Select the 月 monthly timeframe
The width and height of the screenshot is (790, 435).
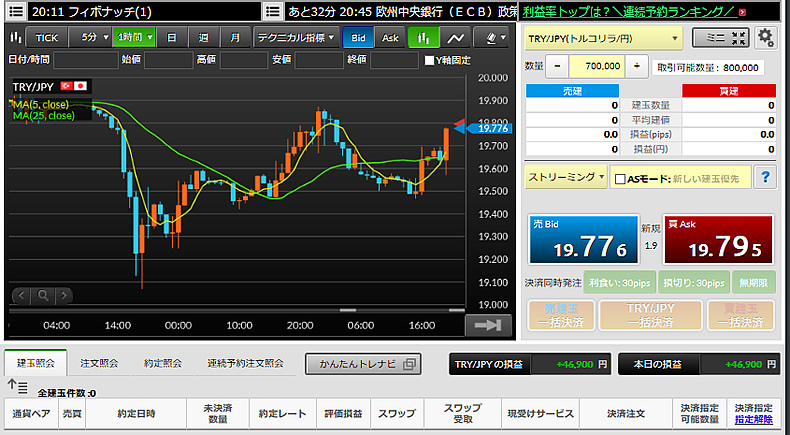[235, 37]
